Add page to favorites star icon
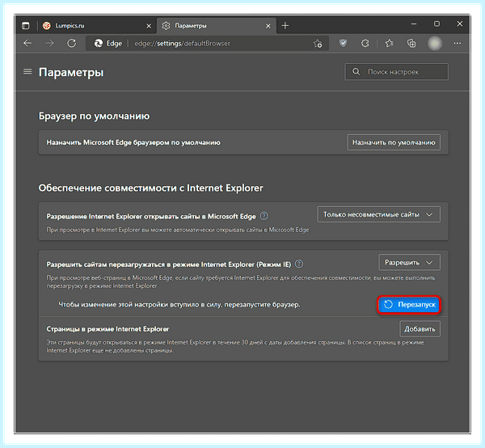Viewport: 485px width, 448px height. (318, 44)
